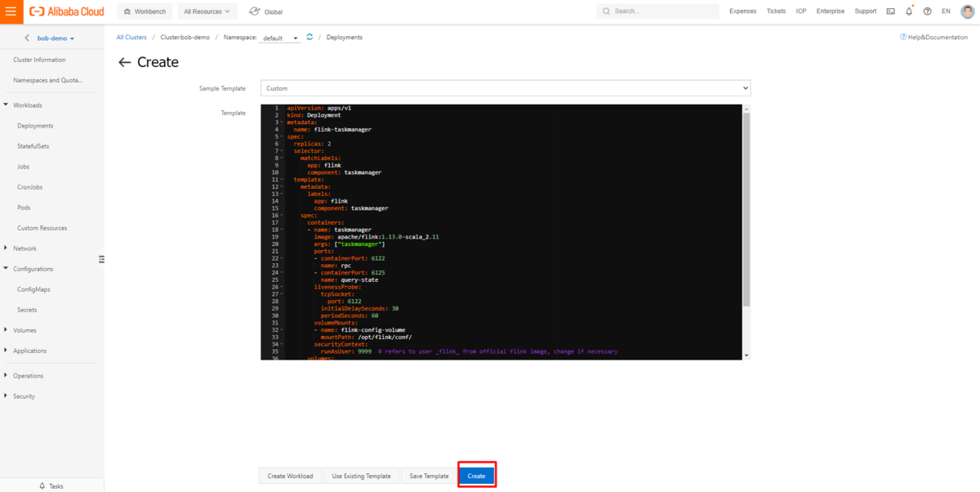Viewport: 980px width, 492px height.
Task: Click the blue Create button
Action: coord(476,476)
